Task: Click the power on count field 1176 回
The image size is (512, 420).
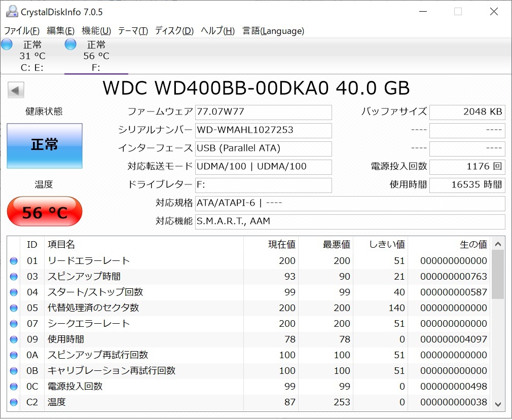Action: coord(467,167)
